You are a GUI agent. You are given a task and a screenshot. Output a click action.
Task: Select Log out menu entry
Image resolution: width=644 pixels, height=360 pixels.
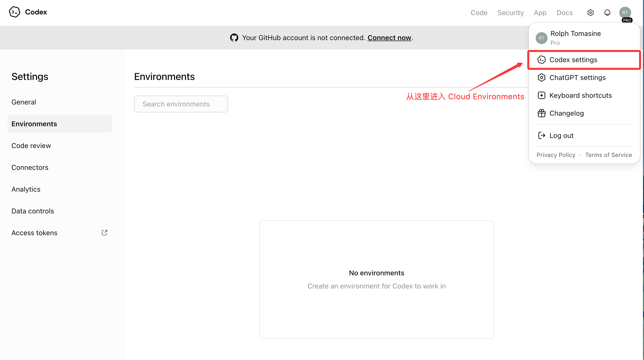[584, 135]
